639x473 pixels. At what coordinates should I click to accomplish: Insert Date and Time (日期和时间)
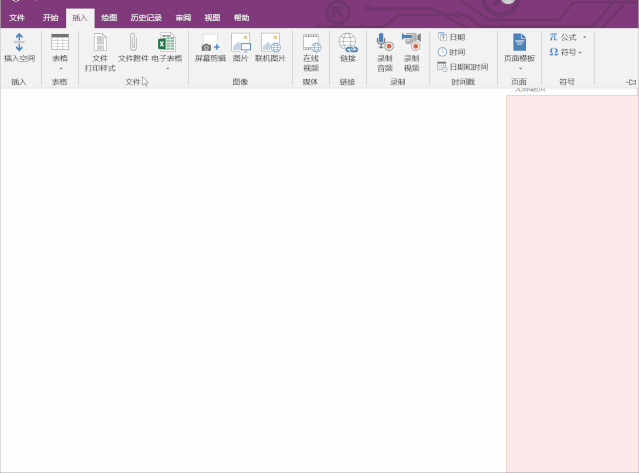[x=462, y=67]
